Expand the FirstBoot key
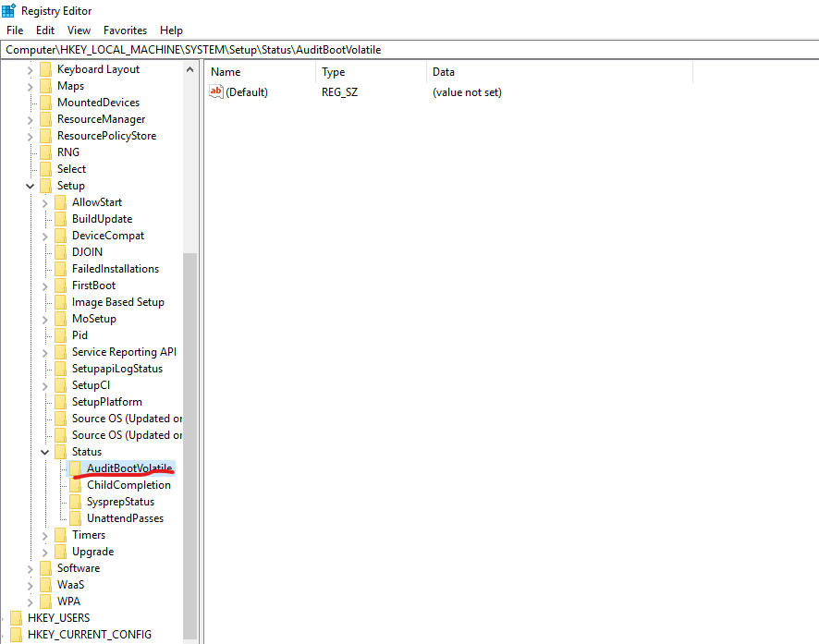819x644 pixels. pos(45,286)
